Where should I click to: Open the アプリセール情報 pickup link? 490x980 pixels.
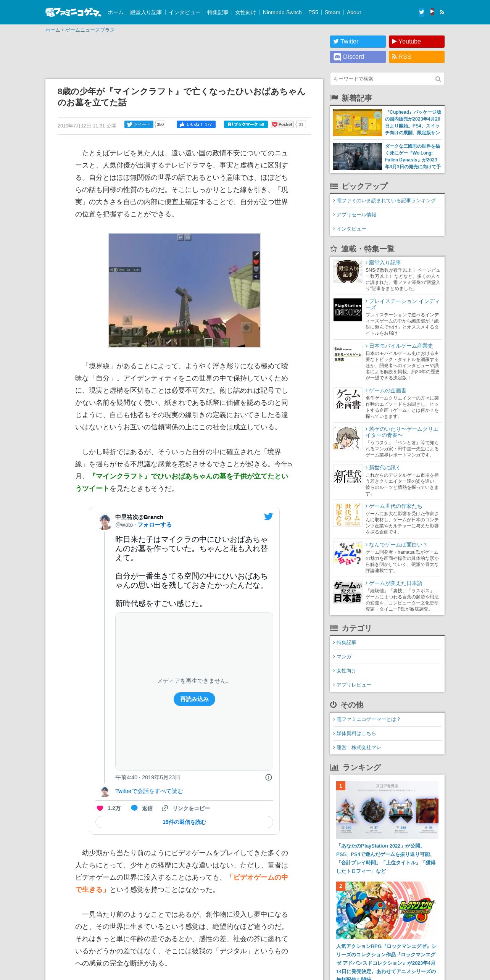pyautogui.click(x=356, y=215)
